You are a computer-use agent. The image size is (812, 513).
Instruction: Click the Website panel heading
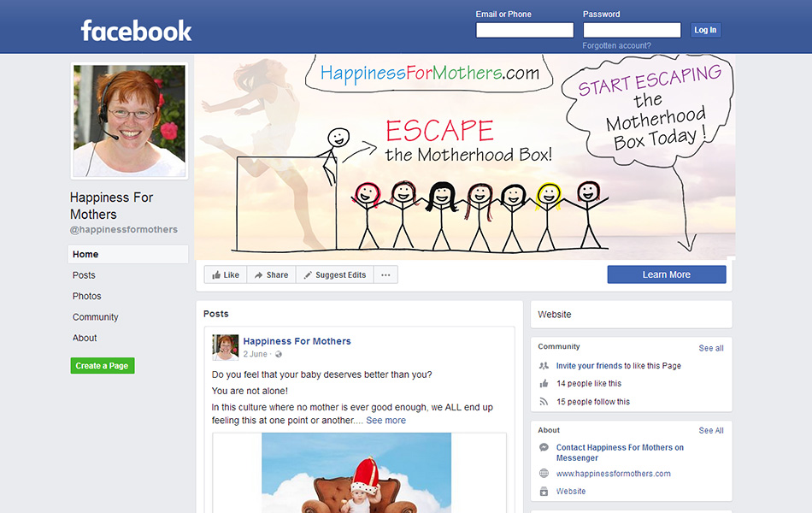click(555, 315)
